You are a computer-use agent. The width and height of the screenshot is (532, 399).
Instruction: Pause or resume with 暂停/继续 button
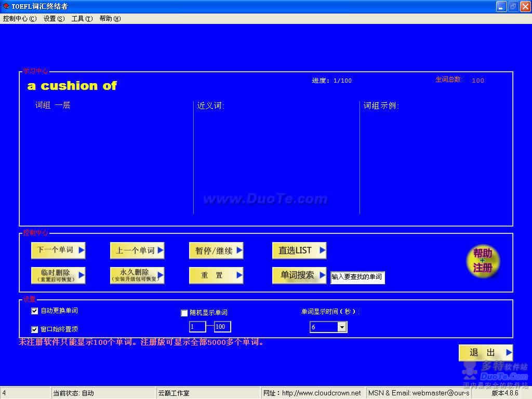click(x=216, y=250)
